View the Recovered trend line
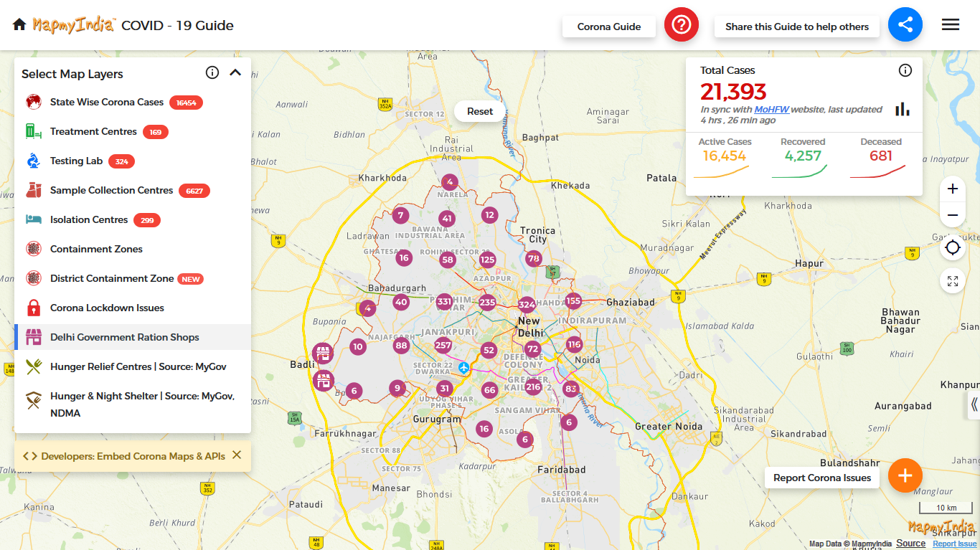Image resolution: width=980 pixels, height=550 pixels. click(800, 172)
